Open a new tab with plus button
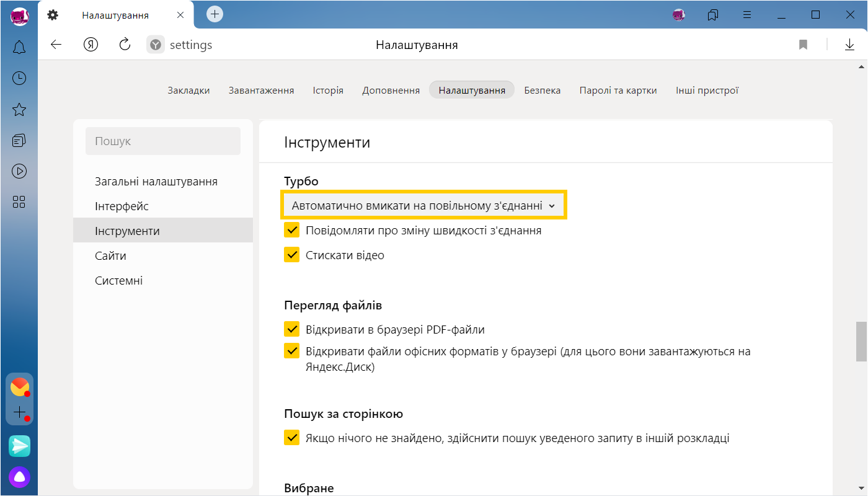This screenshot has width=868, height=496. (x=215, y=14)
